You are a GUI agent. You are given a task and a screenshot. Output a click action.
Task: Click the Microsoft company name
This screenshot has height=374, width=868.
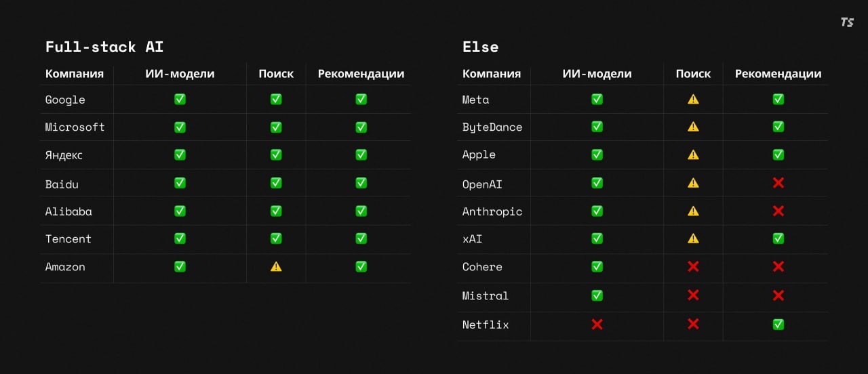click(x=75, y=127)
